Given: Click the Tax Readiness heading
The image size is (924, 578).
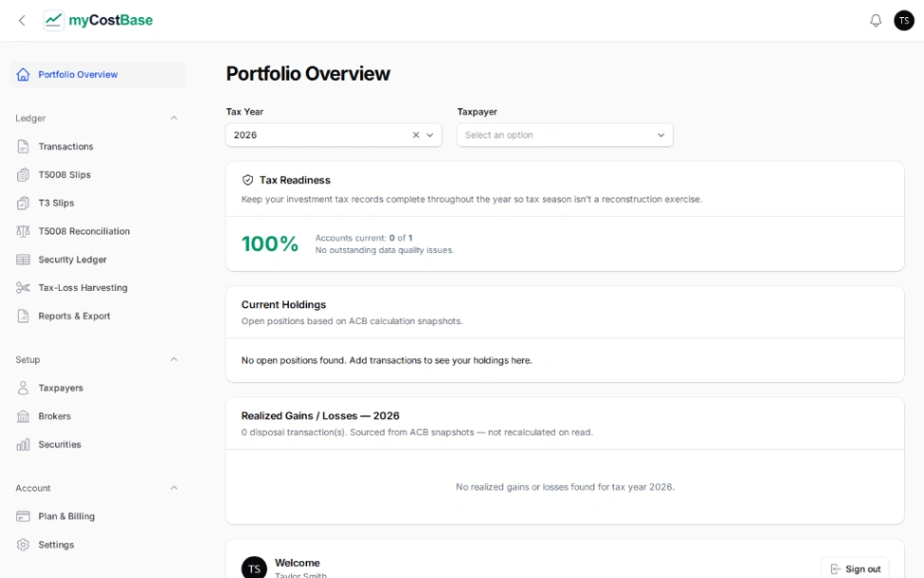Looking at the screenshot, I should (x=295, y=180).
